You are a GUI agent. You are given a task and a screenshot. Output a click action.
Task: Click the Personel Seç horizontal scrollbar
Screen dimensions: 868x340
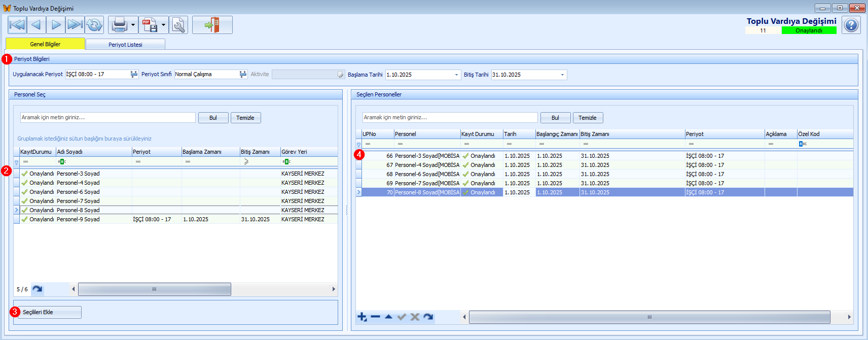[x=154, y=289]
